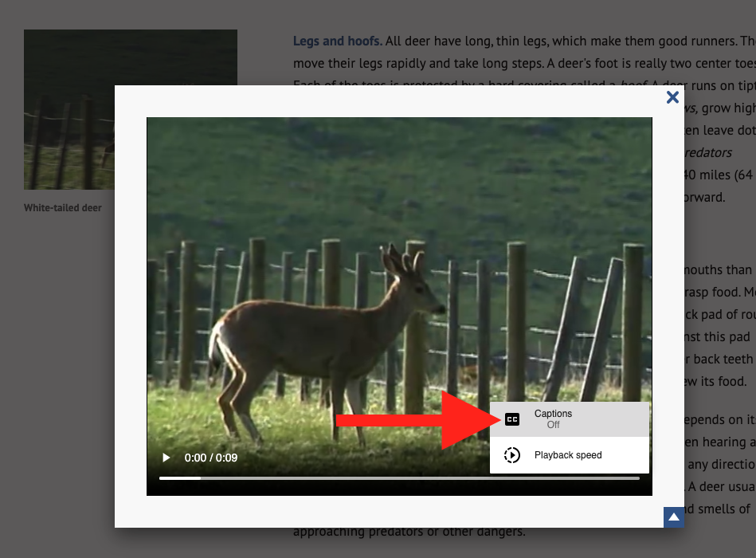Click the CC captions icon
Screen dimensions: 756x558
coord(512,419)
